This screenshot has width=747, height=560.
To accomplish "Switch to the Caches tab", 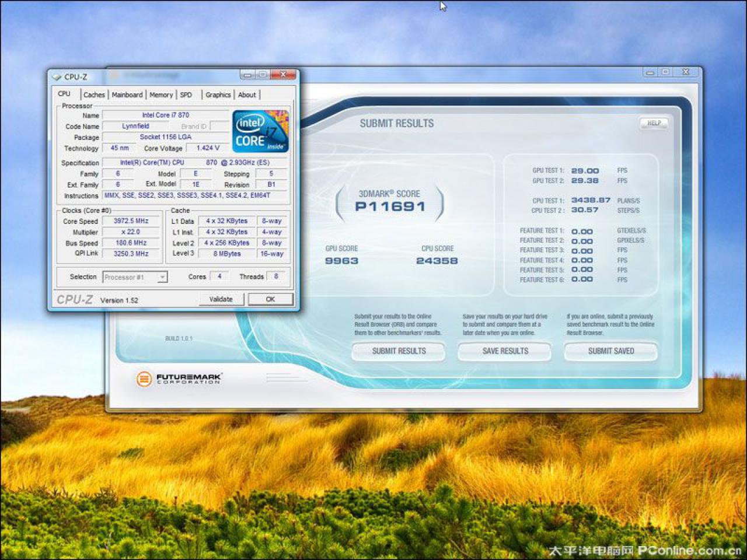I will click(94, 94).
